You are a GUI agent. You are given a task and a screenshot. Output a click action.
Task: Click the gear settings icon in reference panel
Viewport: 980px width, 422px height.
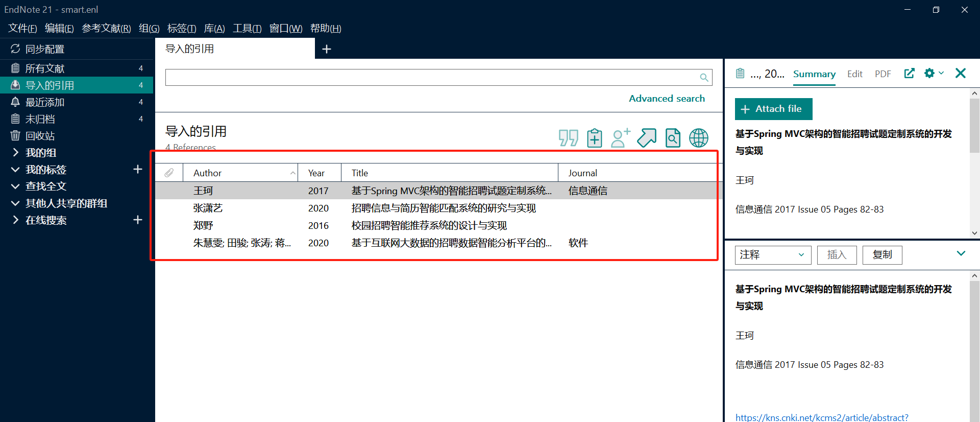click(x=929, y=74)
